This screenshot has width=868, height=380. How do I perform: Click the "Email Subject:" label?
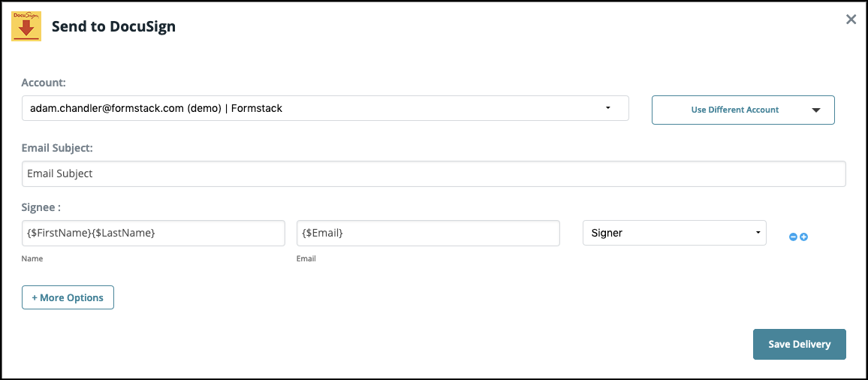pos(57,148)
